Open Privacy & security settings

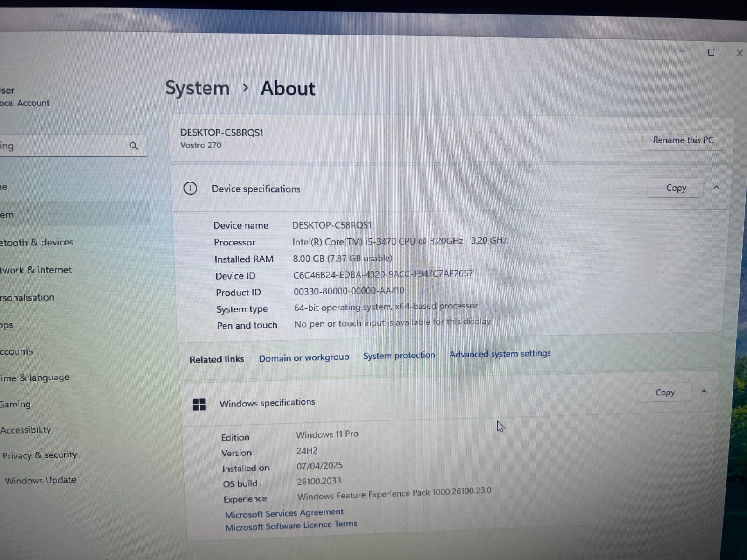(x=39, y=455)
